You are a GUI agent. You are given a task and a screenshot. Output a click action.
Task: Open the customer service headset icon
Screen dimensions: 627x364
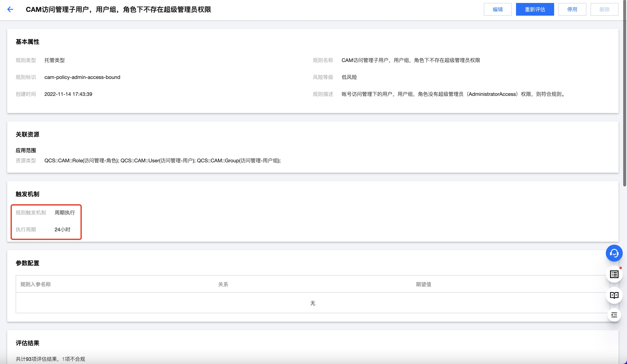pos(614,253)
